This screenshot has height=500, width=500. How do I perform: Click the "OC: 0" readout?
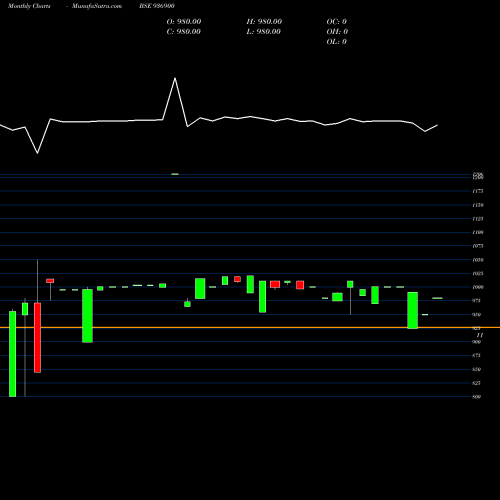[337, 22]
